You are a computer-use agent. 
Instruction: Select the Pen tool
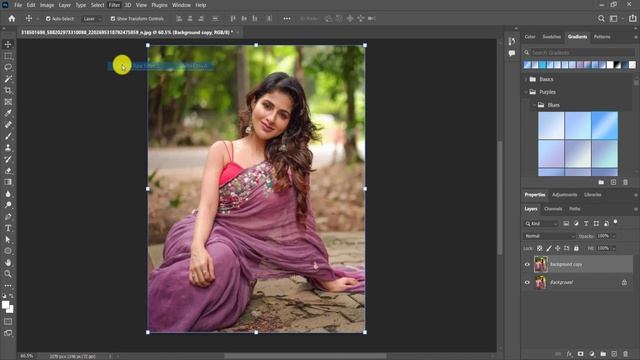8,217
